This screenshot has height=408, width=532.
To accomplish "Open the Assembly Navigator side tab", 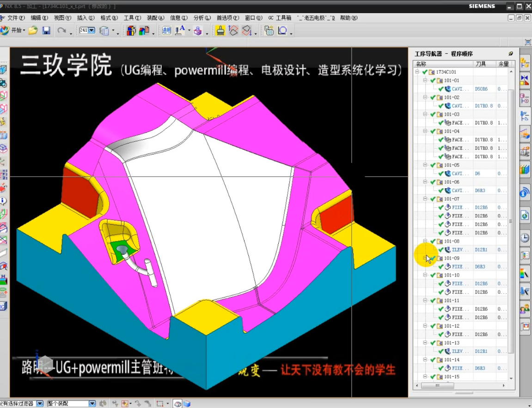I will point(525,63).
